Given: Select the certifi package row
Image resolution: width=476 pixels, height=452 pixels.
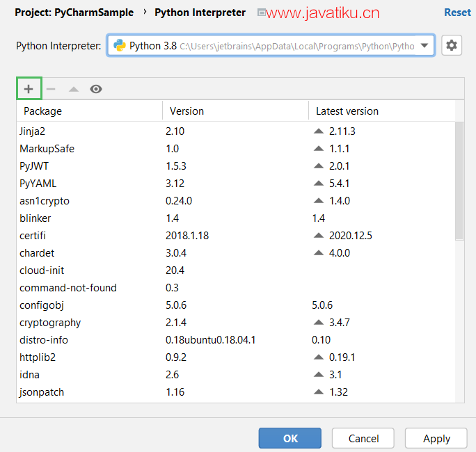Looking at the screenshot, I should point(236,236).
